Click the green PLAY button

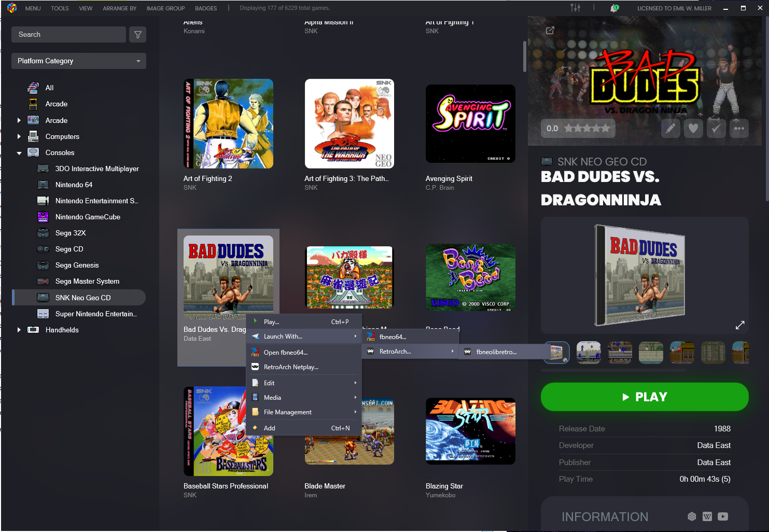tap(645, 397)
